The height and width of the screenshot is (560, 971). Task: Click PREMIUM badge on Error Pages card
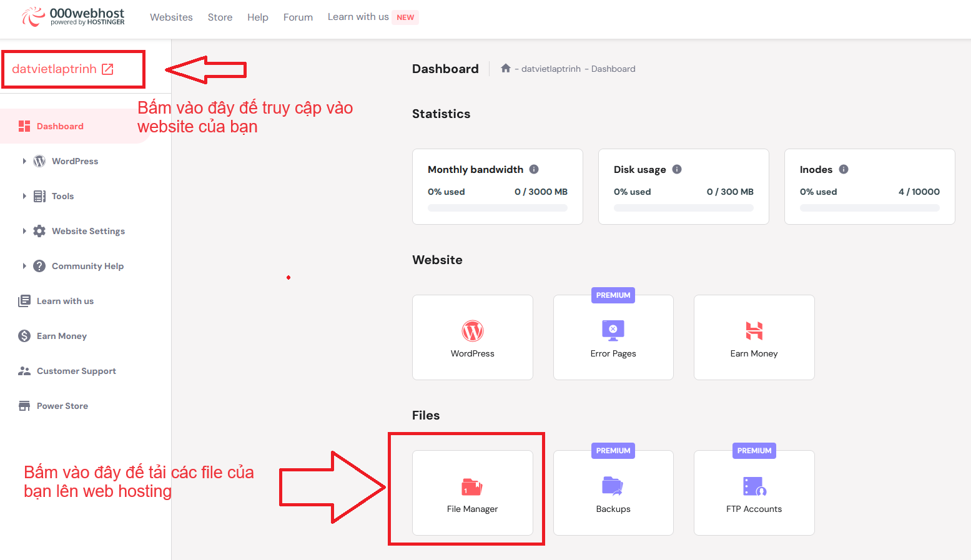(613, 295)
